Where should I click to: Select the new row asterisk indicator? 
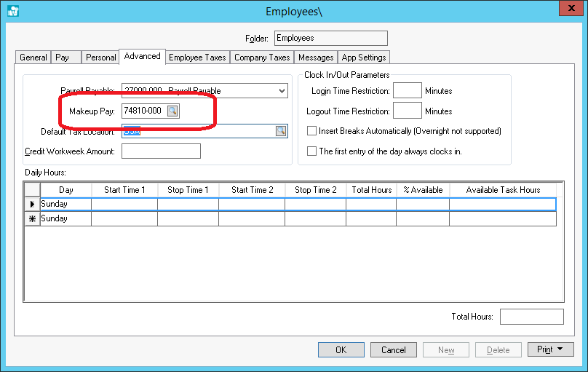tap(32, 218)
